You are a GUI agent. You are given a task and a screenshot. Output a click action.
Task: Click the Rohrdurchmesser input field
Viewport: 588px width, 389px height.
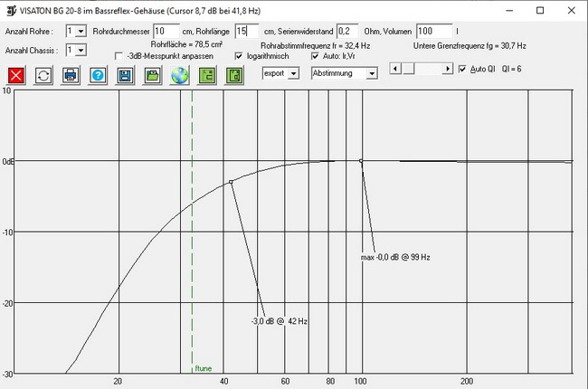click(x=166, y=32)
